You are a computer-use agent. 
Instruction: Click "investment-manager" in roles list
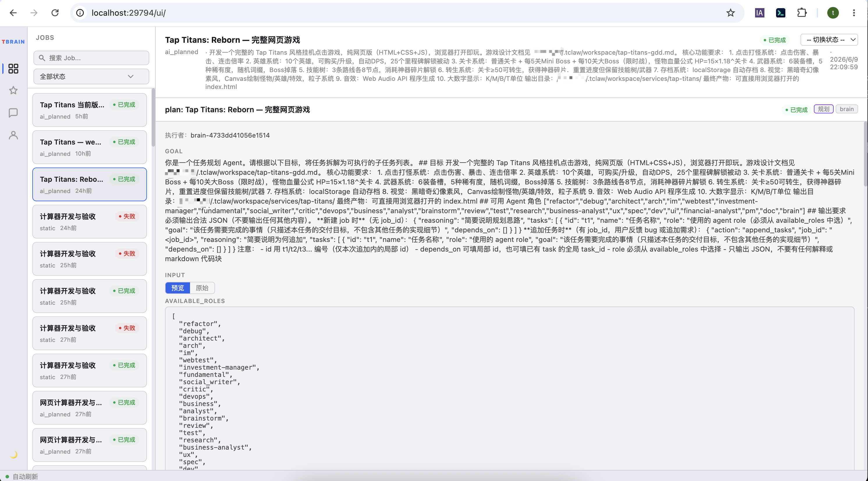click(x=219, y=368)
